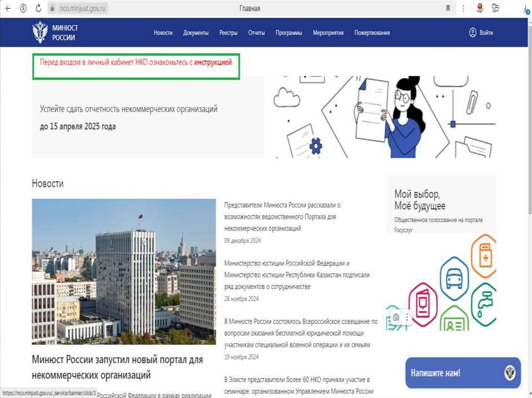Click the Ministry of Justice building photo
The height and width of the screenshot is (398, 532).
(x=124, y=271)
